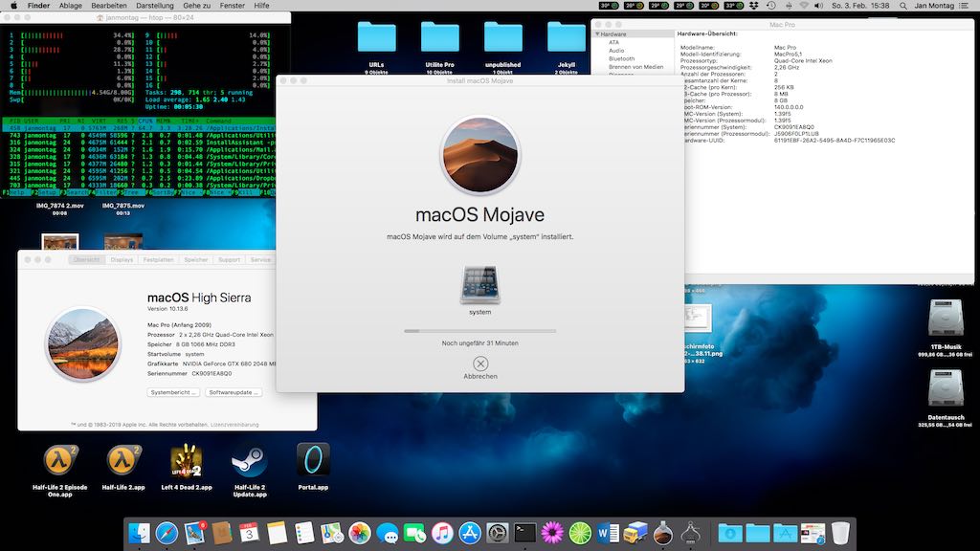Open the Gehe zu menu
The width and height of the screenshot is (980, 551).
click(x=196, y=6)
